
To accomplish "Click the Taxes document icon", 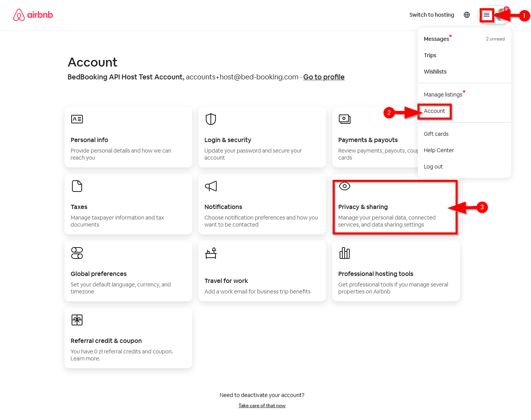I will (x=77, y=186).
